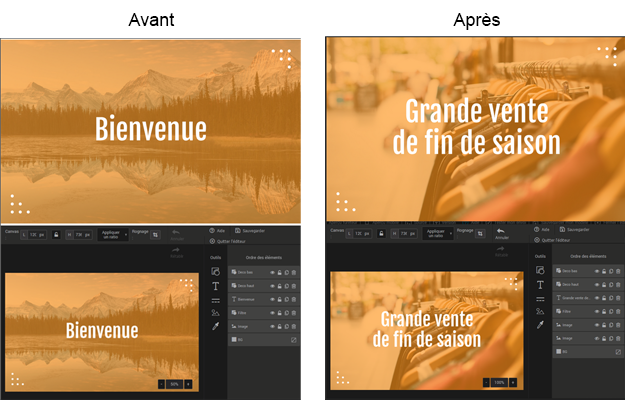Open the BG layer's color editor in the Avant editor
625x400 pixels.
coord(294,341)
